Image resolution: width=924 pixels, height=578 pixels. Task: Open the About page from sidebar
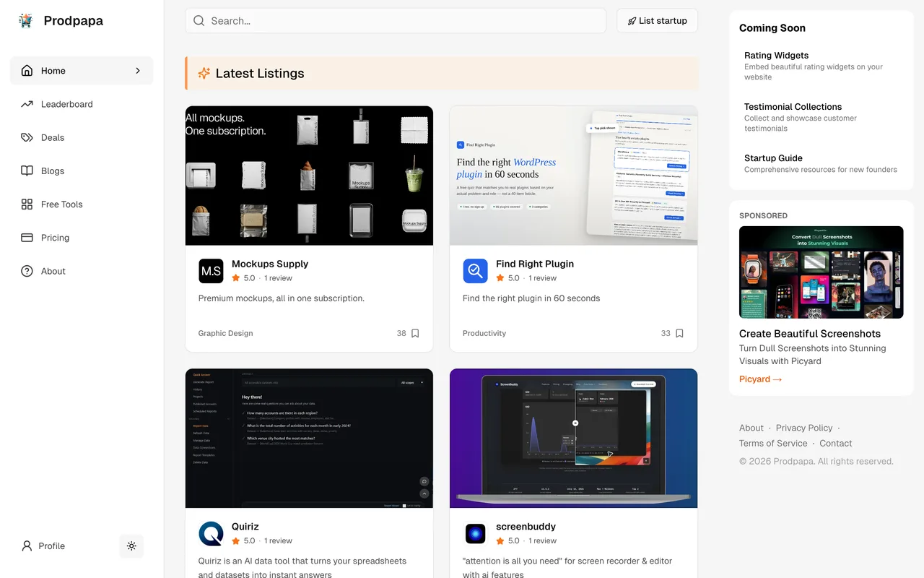point(82,271)
